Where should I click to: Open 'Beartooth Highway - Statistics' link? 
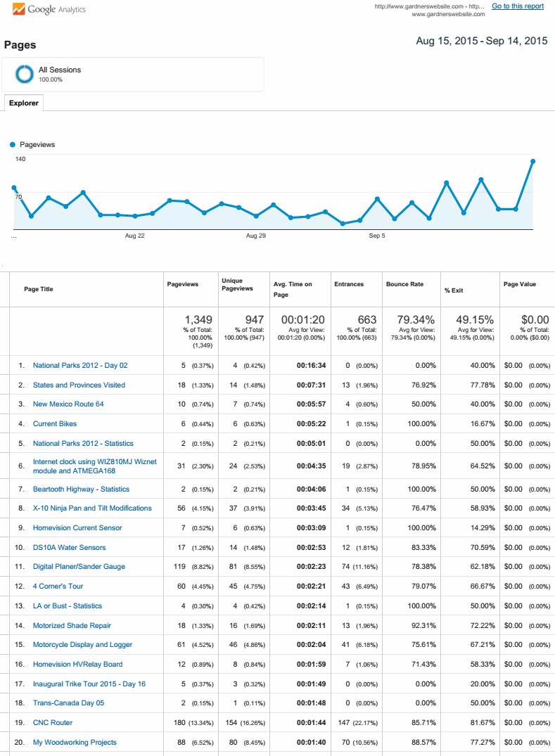tap(81, 489)
